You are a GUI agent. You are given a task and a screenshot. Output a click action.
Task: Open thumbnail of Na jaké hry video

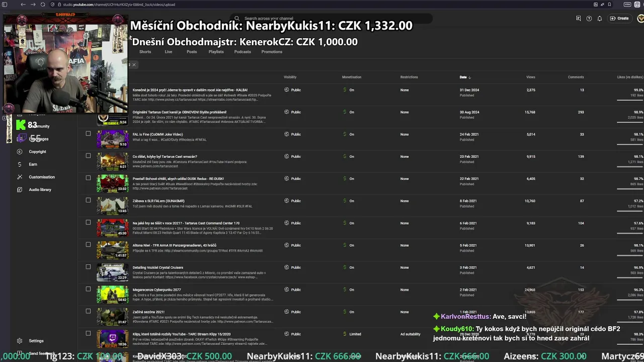pos(113,228)
